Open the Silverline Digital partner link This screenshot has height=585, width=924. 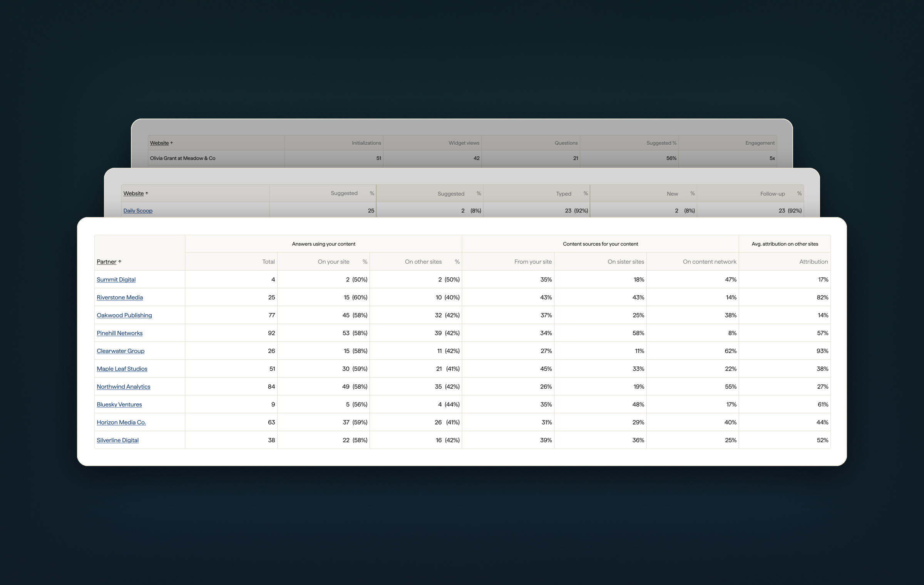tap(117, 440)
